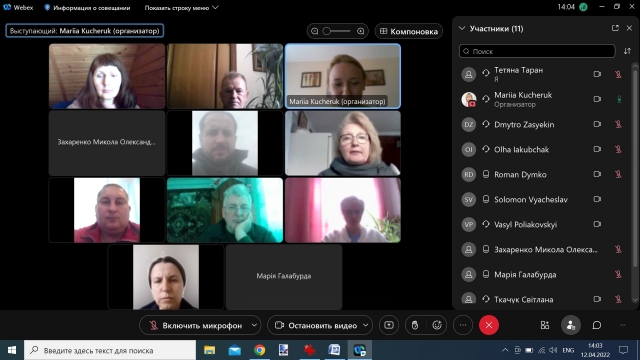The width and height of the screenshot is (640, 360).
Task: Click the SV avatar of Solomon Vyacheslav
Action: pyautogui.click(x=469, y=199)
